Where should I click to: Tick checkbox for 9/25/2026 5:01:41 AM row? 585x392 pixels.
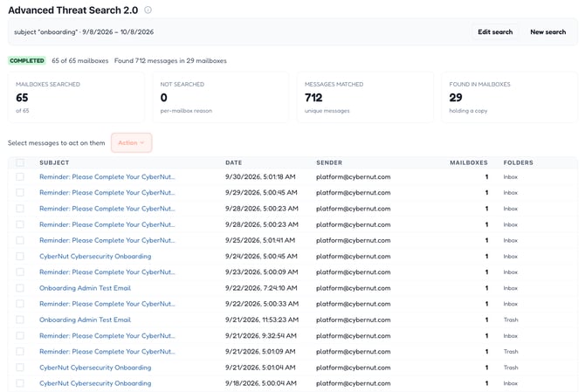point(20,240)
